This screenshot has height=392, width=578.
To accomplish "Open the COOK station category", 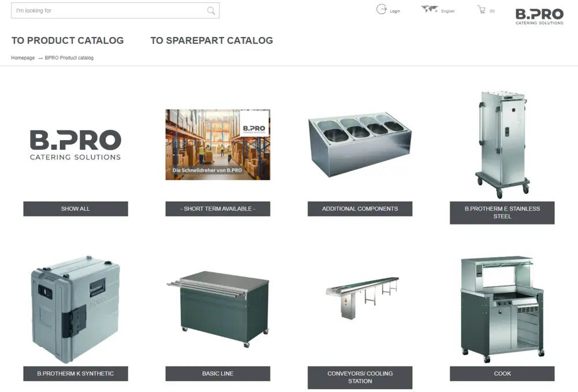I will click(x=502, y=374).
